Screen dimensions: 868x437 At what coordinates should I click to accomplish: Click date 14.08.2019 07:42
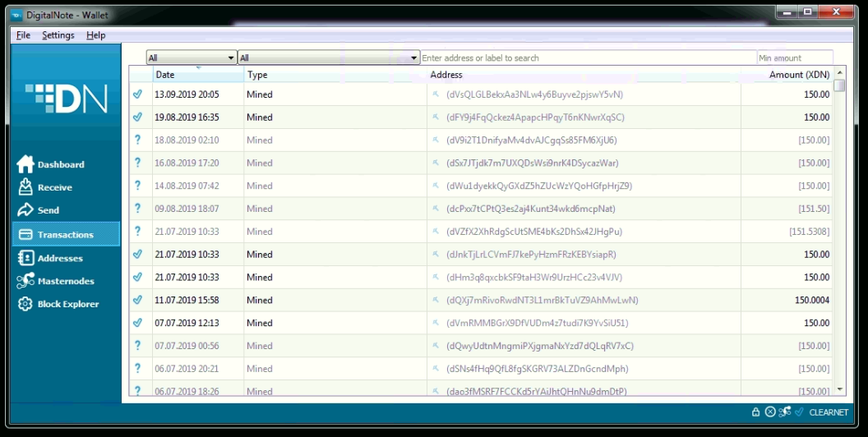coord(187,186)
